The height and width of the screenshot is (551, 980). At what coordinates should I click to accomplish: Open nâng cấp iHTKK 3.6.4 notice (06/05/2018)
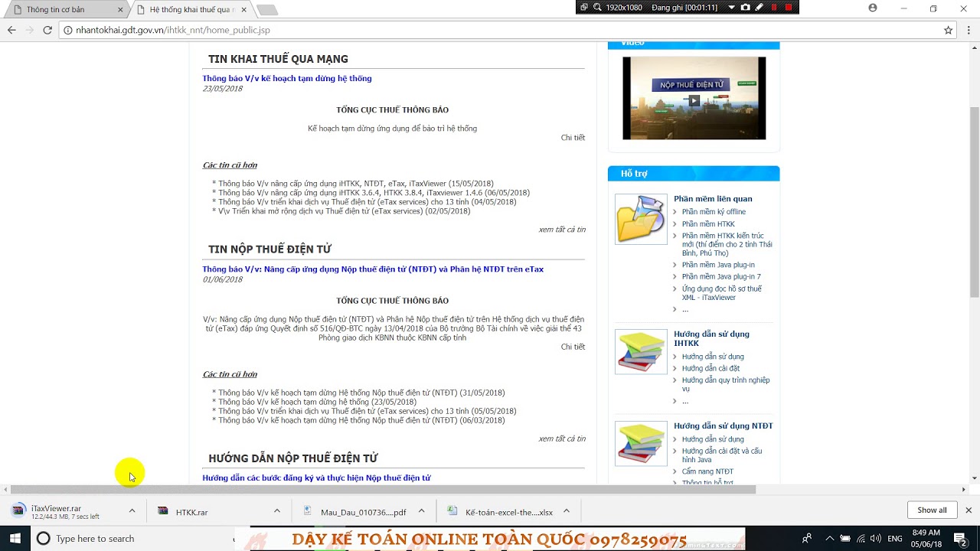(x=374, y=193)
